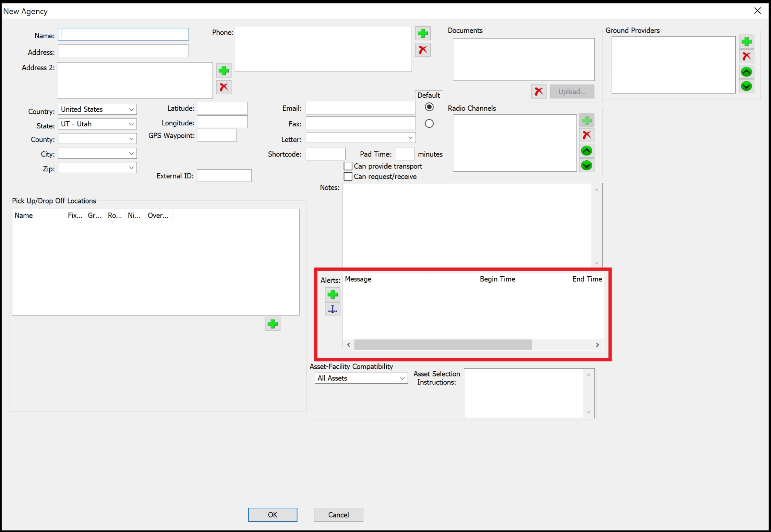Viewport: 771px width, 532px height.
Task: Click the Alerts scrollbar left arrow
Action: click(x=349, y=345)
